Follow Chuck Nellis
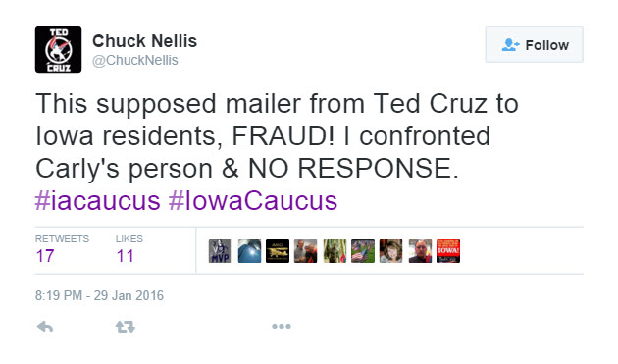The width and height of the screenshot is (618, 364). click(534, 44)
